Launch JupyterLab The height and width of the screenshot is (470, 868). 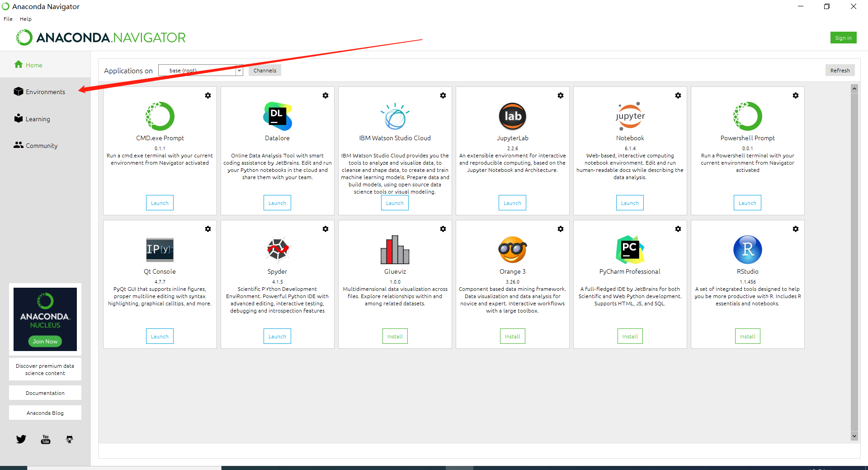click(x=512, y=203)
